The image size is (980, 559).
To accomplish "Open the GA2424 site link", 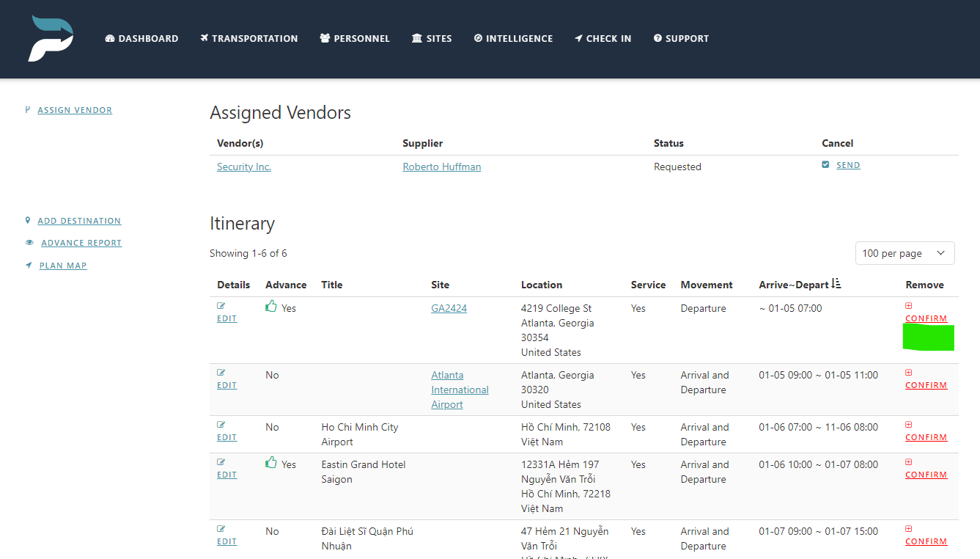I will click(449, 308).
